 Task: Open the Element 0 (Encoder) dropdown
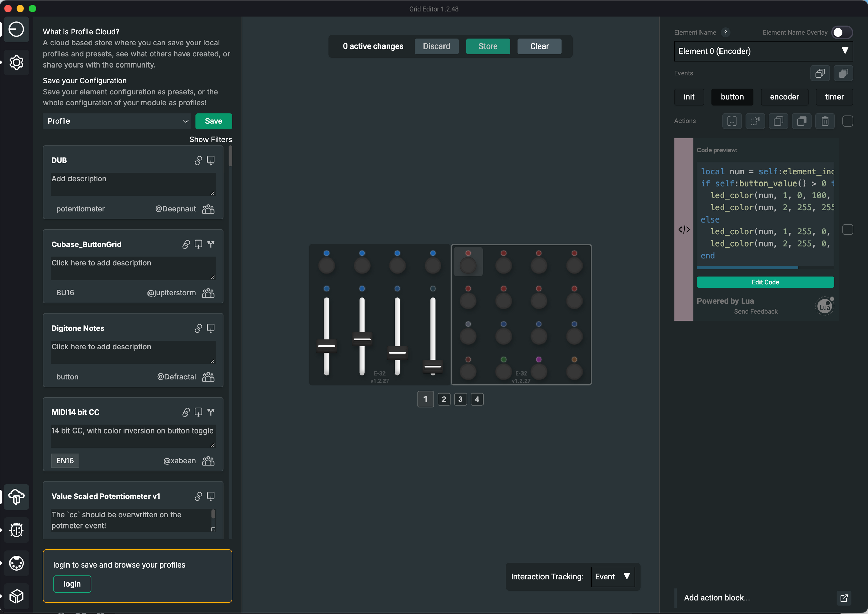[x=763, y=51]
